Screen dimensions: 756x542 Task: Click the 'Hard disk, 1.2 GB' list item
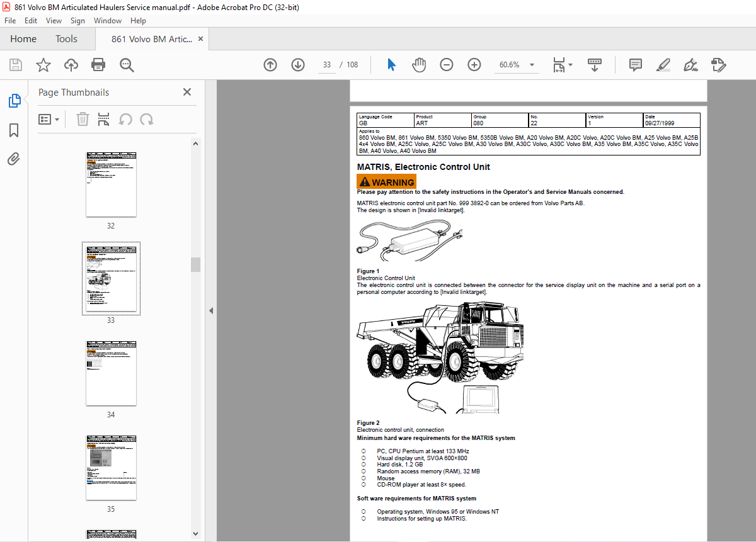(x=400, y=465)
